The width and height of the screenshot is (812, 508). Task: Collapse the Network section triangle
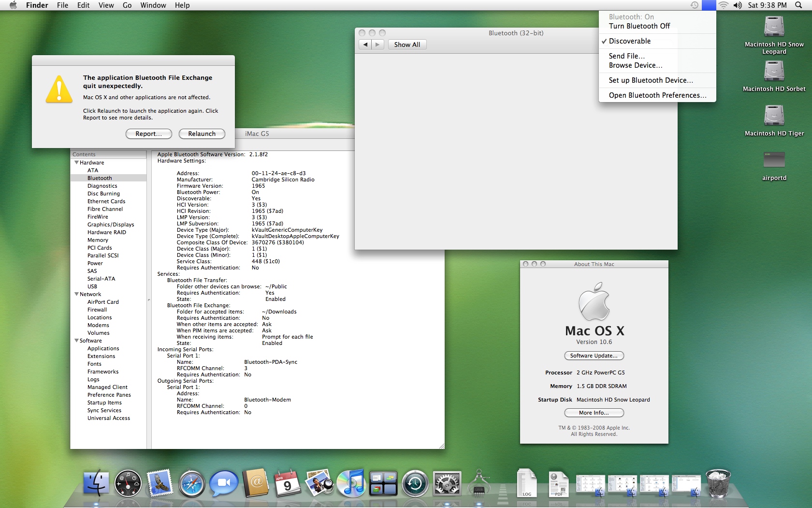tap(76, 294)
